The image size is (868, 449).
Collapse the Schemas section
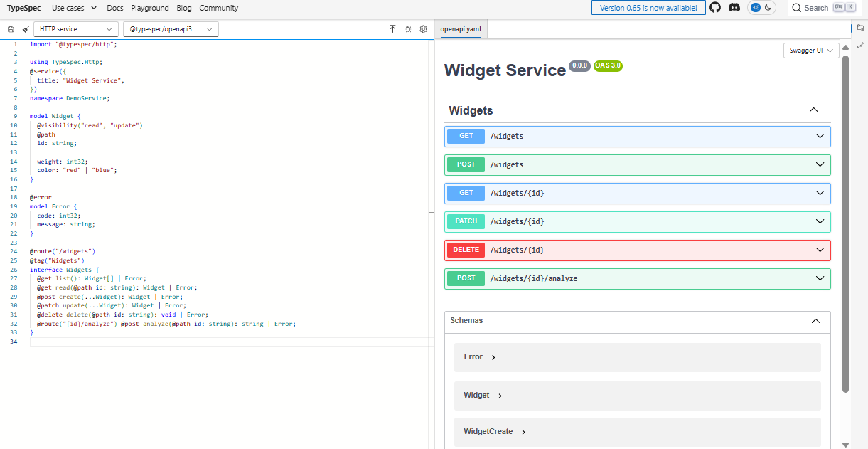coord(815,321)
